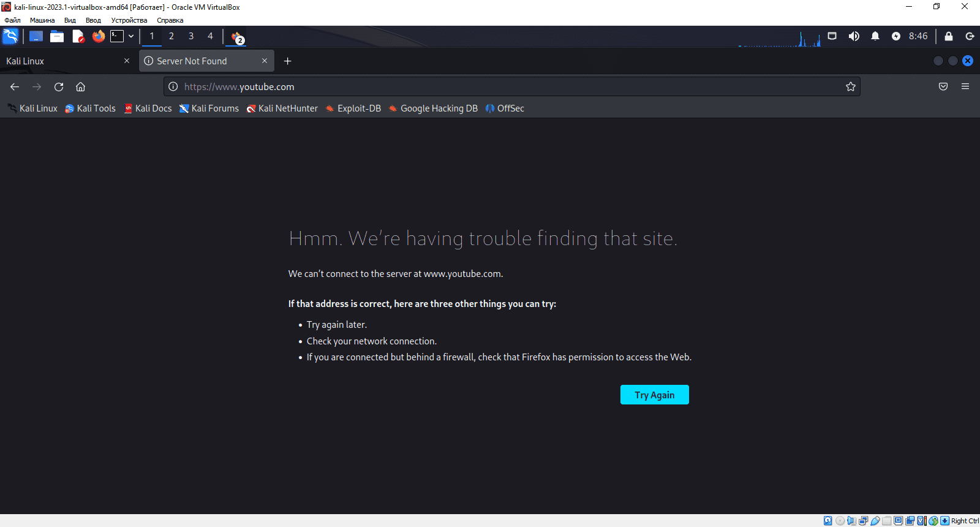Switch to workspace 1
980x527 pixels.
tap(152, 36)
